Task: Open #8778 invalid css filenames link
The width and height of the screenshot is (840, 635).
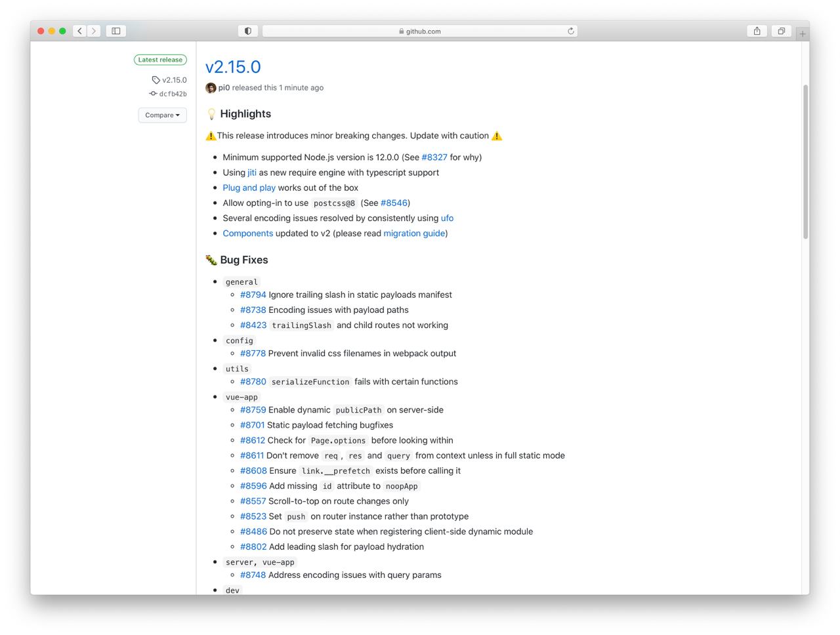Action: click(x=253, y=353)
